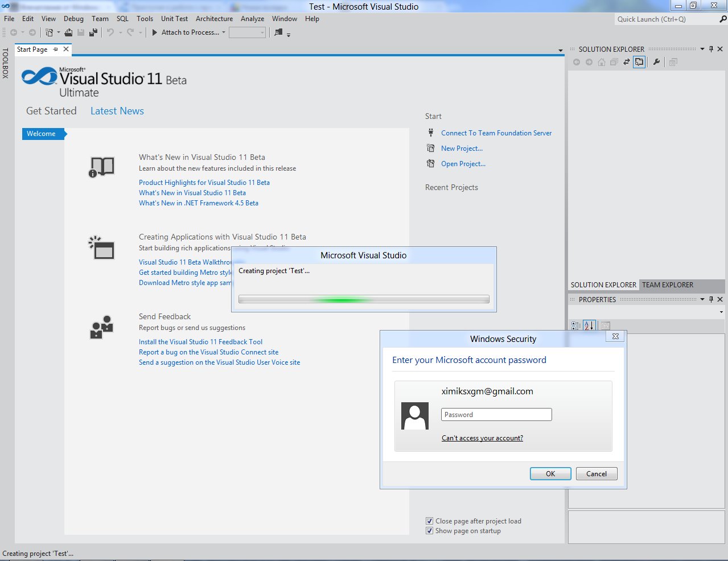
Task: Click the Save All toolbar icon
Action: [x=93, y=32]
